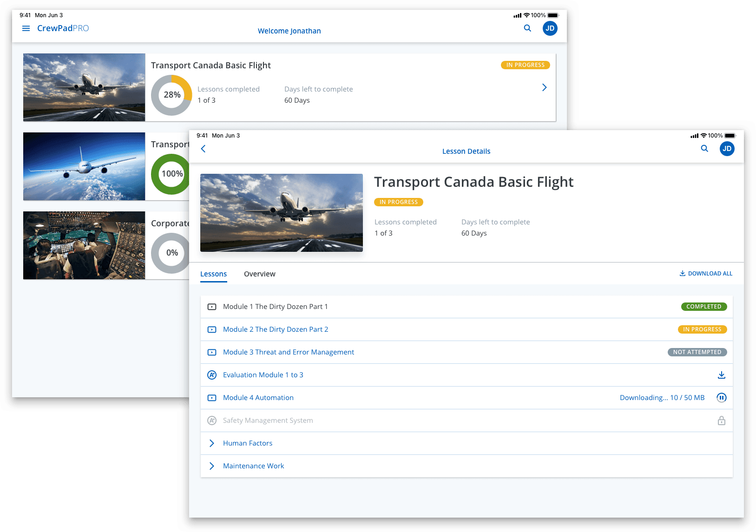Screen dimensions: 756x532
Task: Open Module 2 The Dirty Dozen Part 2
Action: (x=467, y=329)
